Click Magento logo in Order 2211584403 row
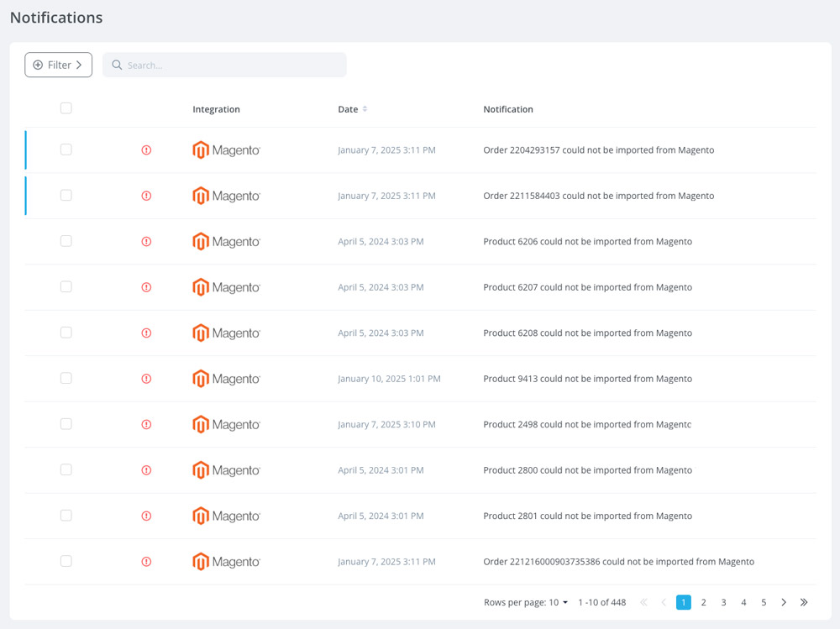Screen dimensions: 840x629 tap(226, 197)
